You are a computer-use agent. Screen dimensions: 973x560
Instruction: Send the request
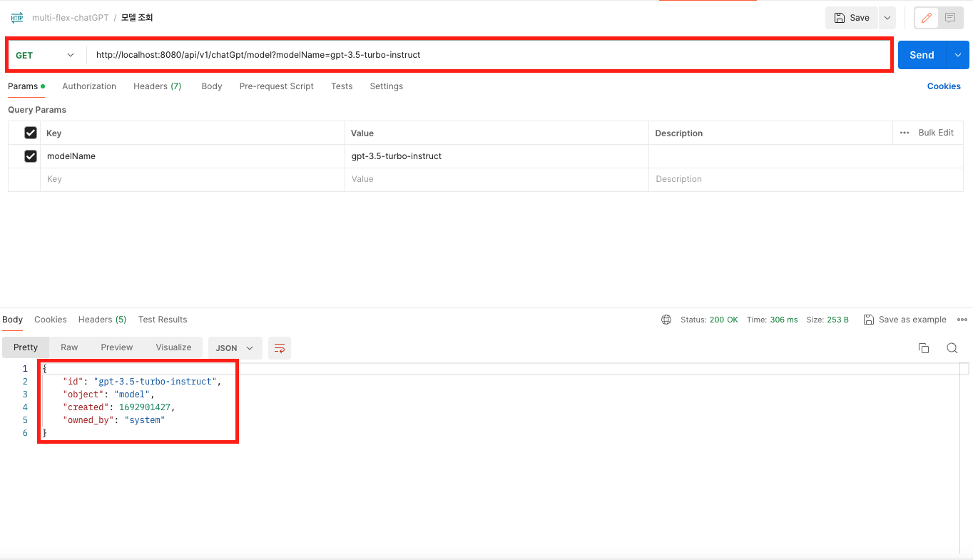(x=922, y=55)
